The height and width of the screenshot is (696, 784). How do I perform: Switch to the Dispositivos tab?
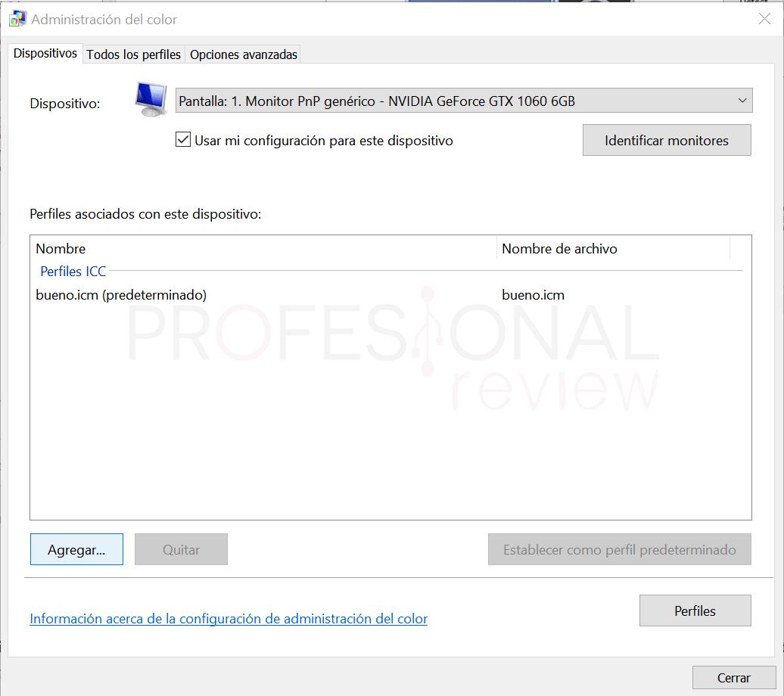[45, 53]
